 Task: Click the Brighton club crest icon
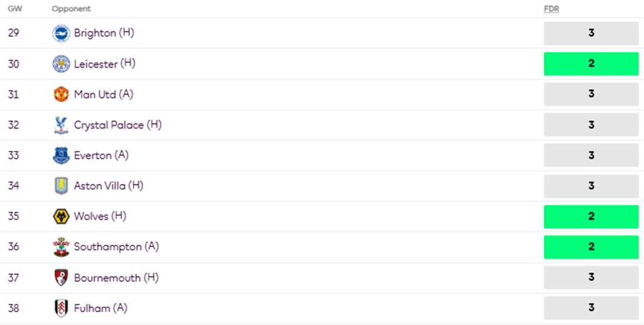pyautogui.click(x=61, y=34)
